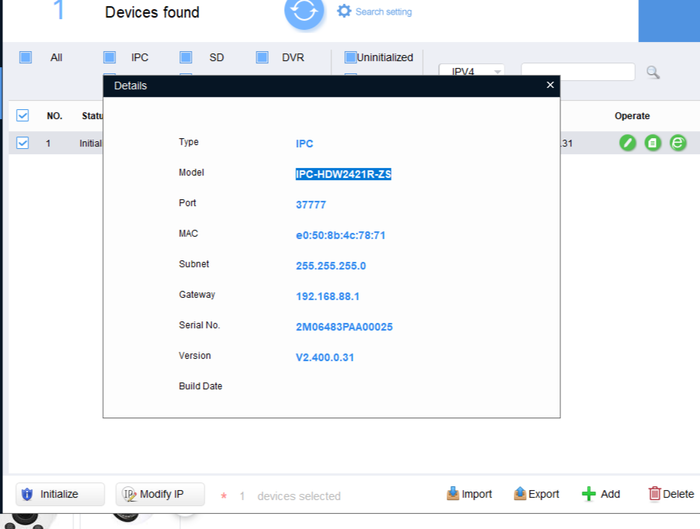The height and width of the screenshot is (529, 700).
Task: Click the search text input field
Action: click(578, 72)
